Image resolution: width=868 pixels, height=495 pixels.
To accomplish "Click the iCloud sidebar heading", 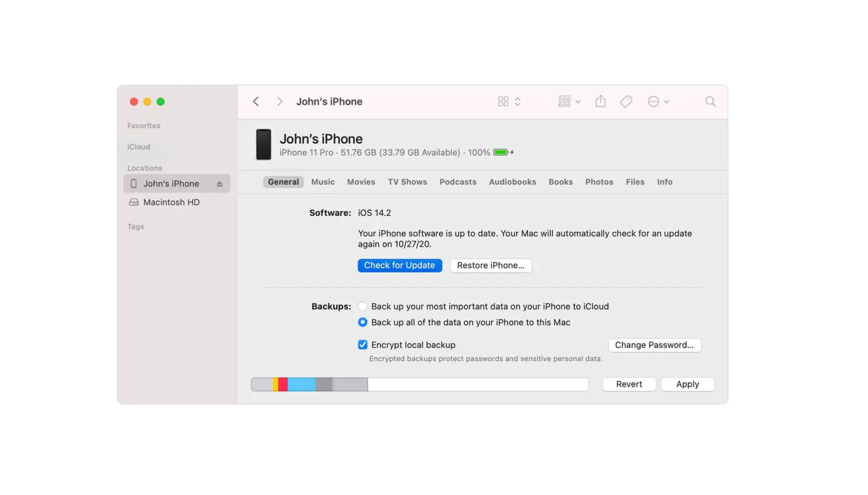I will [138, 147].
